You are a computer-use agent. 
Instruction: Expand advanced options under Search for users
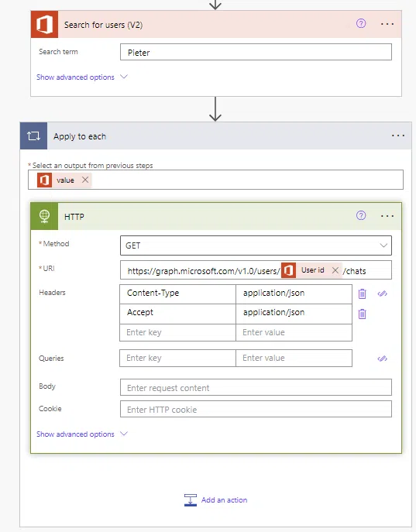coord(82,77)
